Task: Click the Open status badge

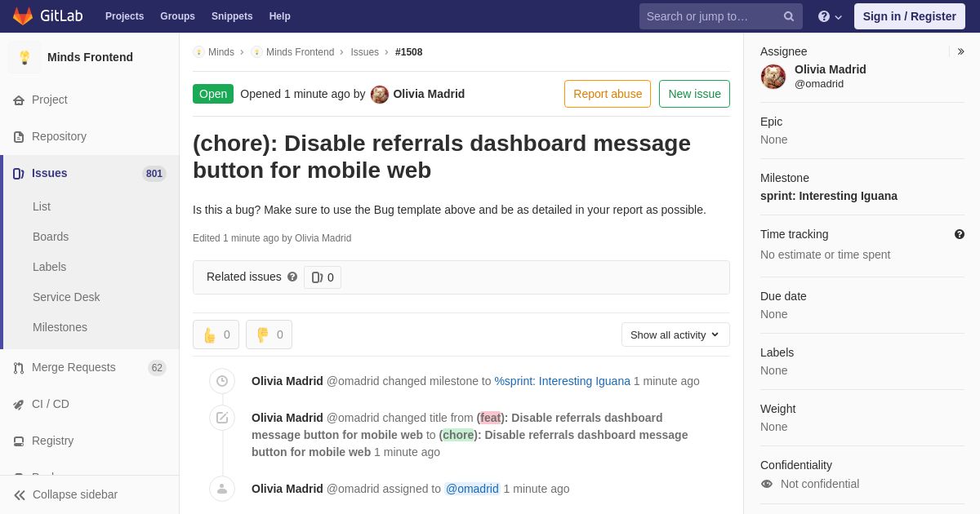Action: [213, 94]
